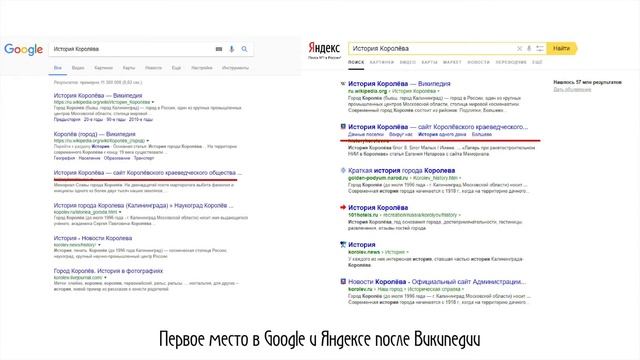
Task: Expand dropdown arrow beside kopolev.ru URL in Google
Action: [x=120, y=212]
